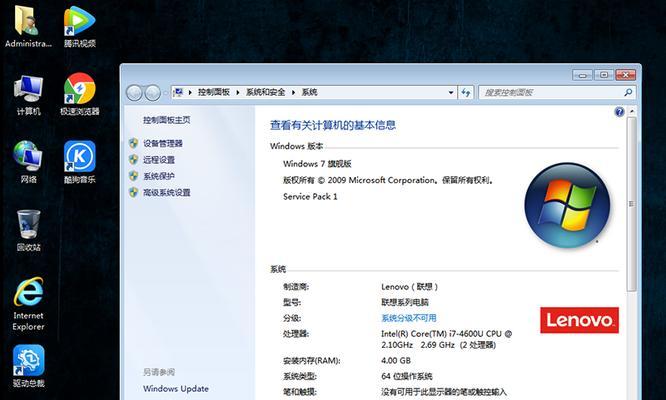Viewport: 666px width, 400px height.
Task: Minimize the System window
Action: tap(582, 75)
